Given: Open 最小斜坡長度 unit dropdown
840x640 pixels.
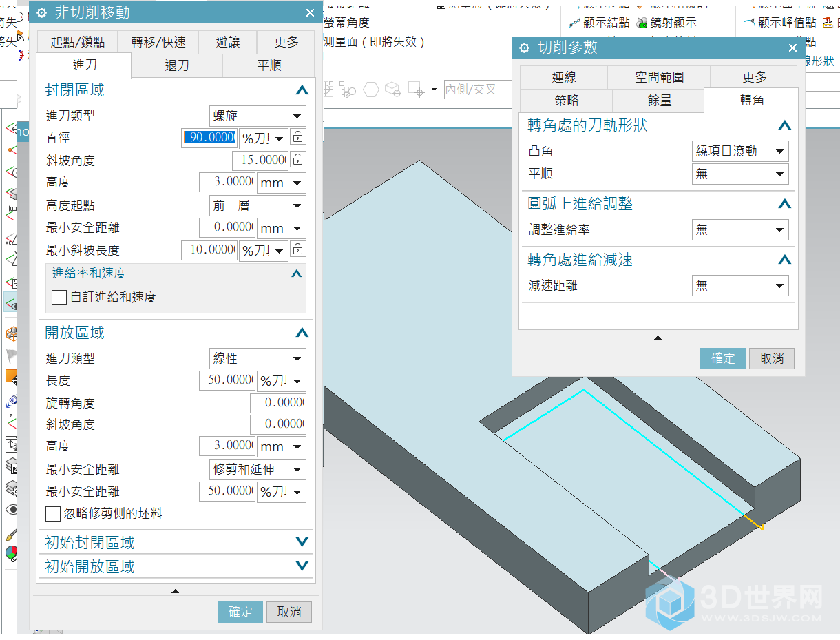Looking at the screenshot, I should tap(263, 250).
